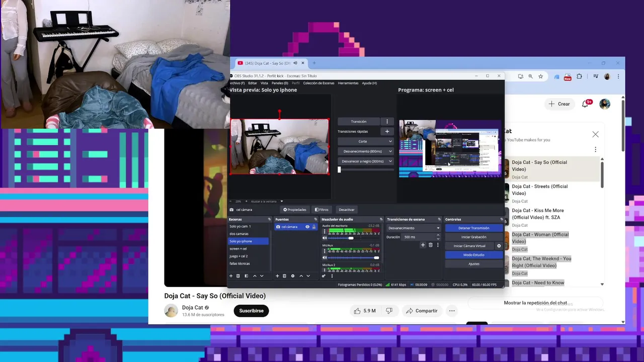Increase Duración with stepper up arrow
The height and width of the screenshot is (362, 644).
pos(438,235)
